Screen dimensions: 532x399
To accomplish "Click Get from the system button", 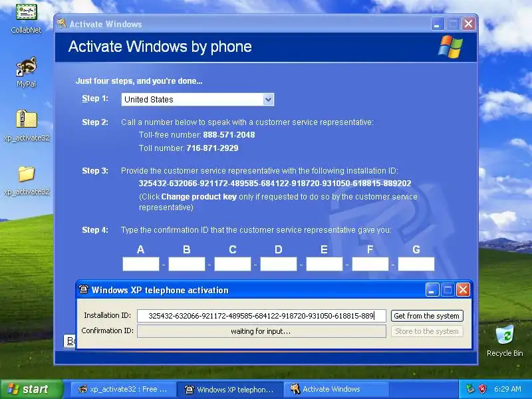I will 427,316.
